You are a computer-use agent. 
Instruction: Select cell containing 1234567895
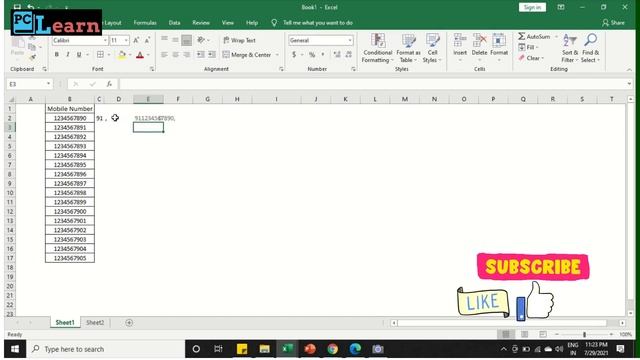(70, 164)
